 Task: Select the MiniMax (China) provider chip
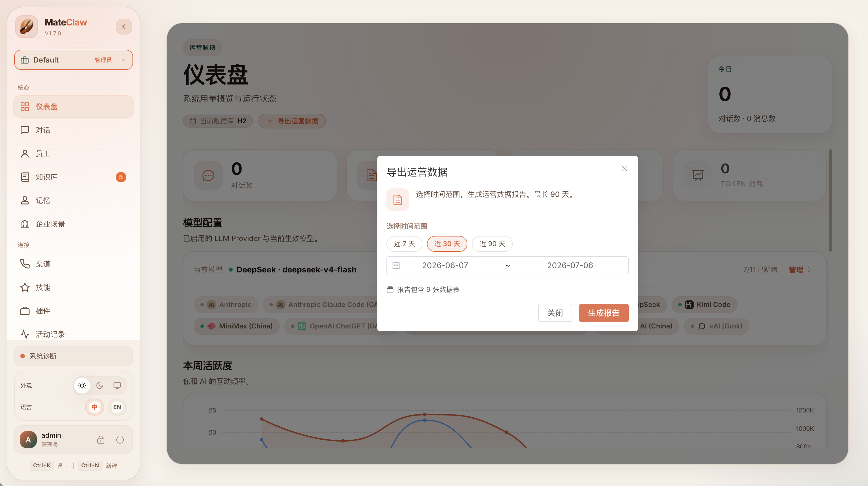click(x=237, y=326)
